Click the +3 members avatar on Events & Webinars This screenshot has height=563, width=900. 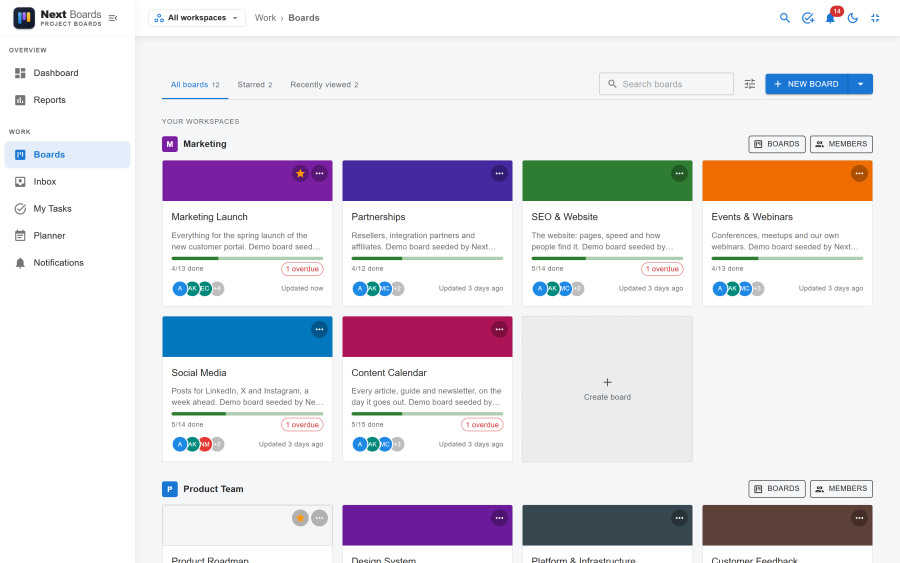click(757, 289)
